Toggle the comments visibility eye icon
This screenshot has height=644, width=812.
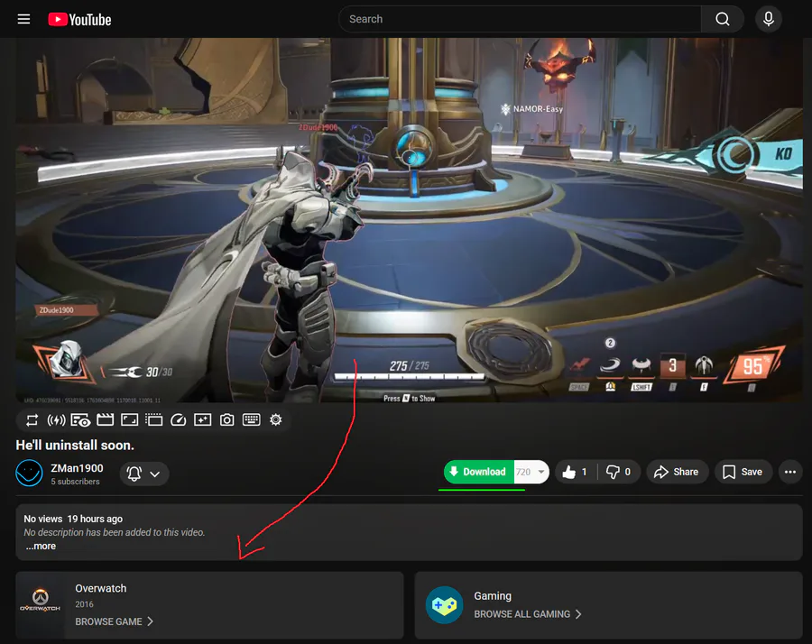[81, 419]
